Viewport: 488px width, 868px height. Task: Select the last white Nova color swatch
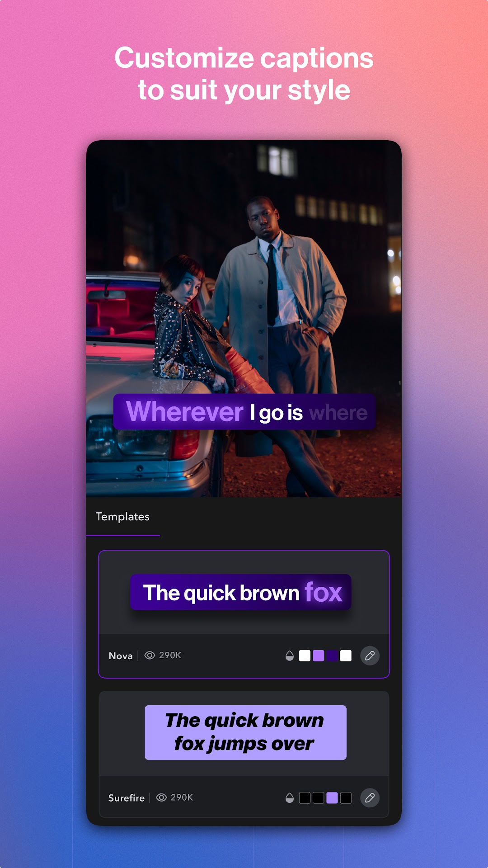346,656
